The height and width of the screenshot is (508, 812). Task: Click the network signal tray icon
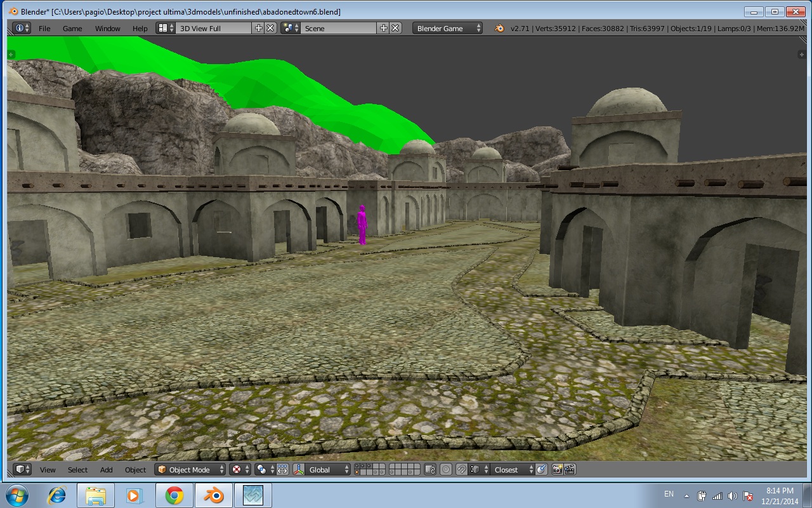click(x=717, y=496)
